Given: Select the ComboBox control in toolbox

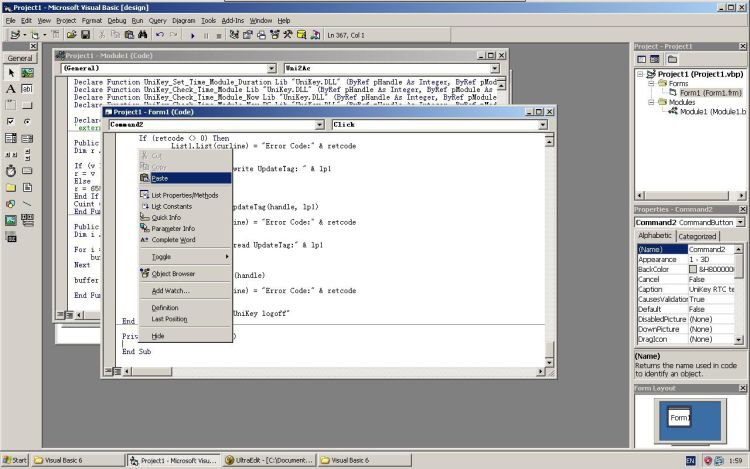Looking at the screenshot, I should point(11,138).
